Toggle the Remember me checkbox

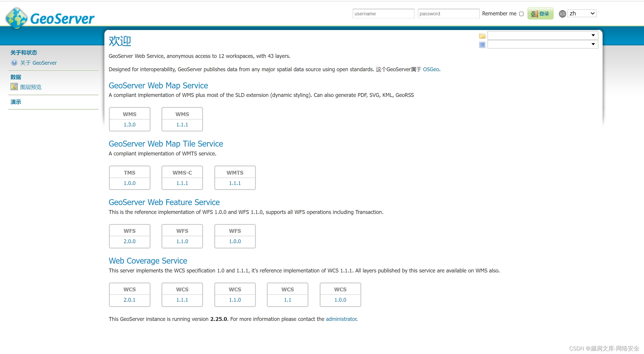point(522,14)
